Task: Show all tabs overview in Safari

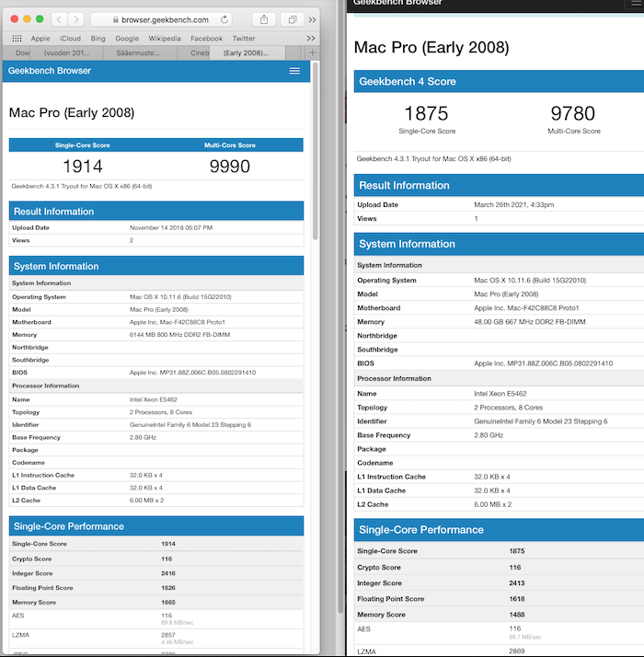Action: [293, 19]
